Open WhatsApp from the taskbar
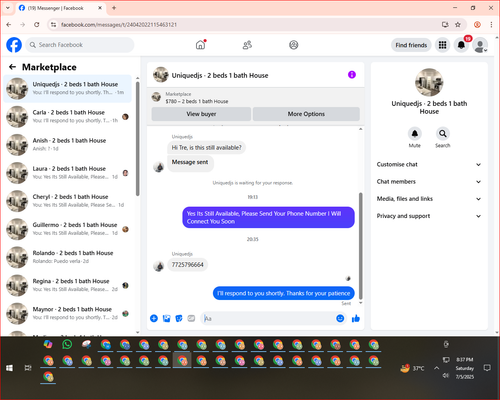The height and width of the screenshot is (400, 500). click(67, 344)
